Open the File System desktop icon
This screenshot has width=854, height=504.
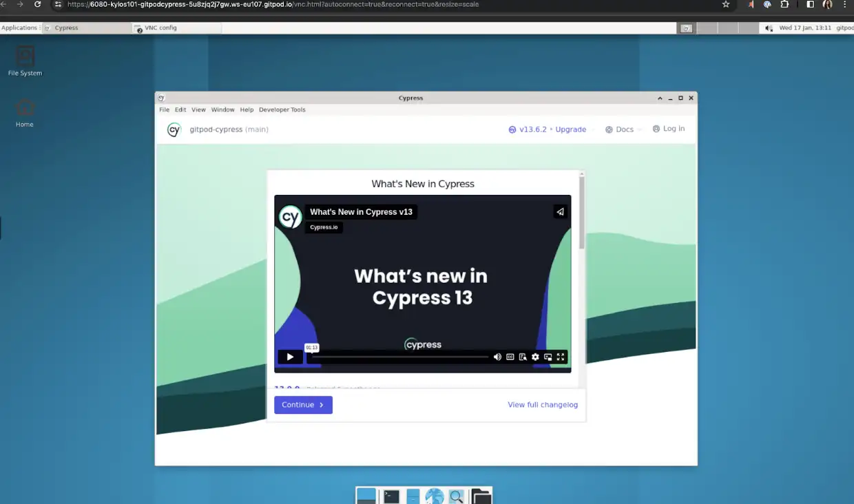(25, 61)
